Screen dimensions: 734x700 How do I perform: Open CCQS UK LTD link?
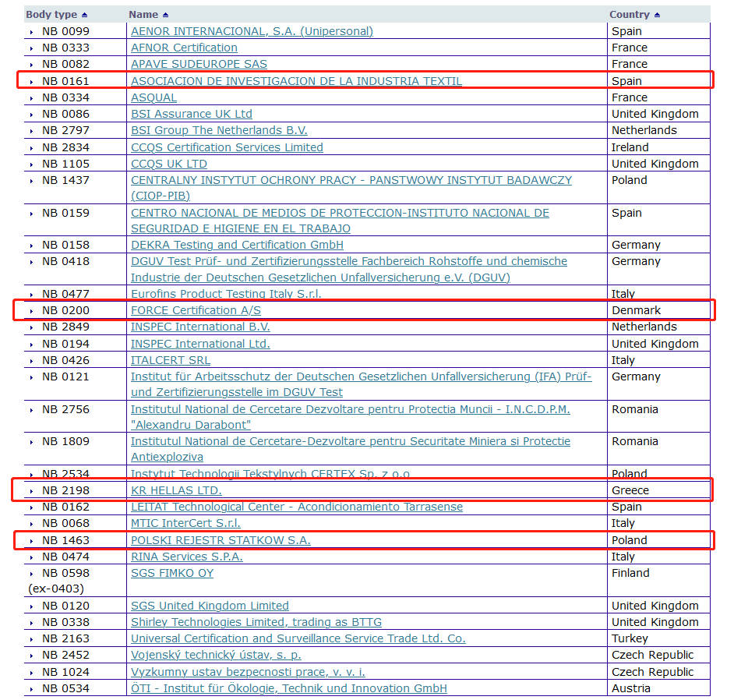169,164
